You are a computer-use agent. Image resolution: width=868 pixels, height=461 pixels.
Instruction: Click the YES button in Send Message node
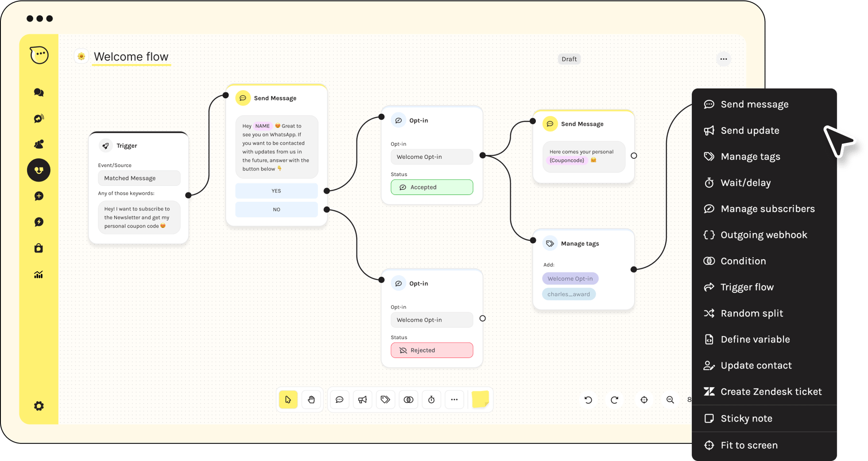[x=276, y=191]
